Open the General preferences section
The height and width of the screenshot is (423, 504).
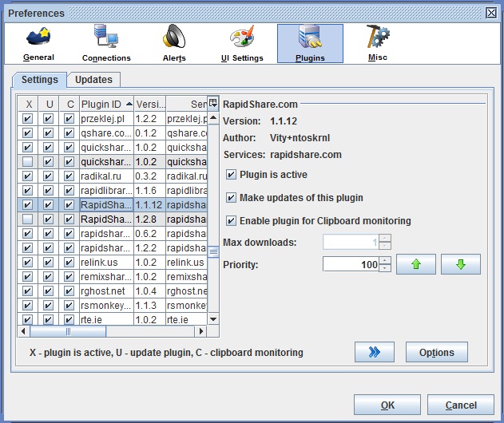pyautogui.click(x=38, y=43)
